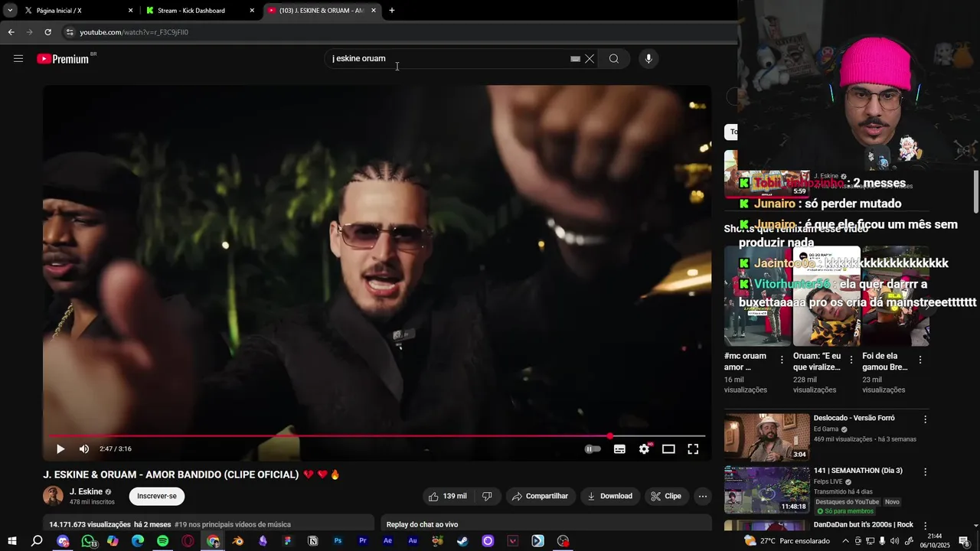Play the video with the play button
The width and height of the screenshot is (980, 551).
click(x=60, y=449)
